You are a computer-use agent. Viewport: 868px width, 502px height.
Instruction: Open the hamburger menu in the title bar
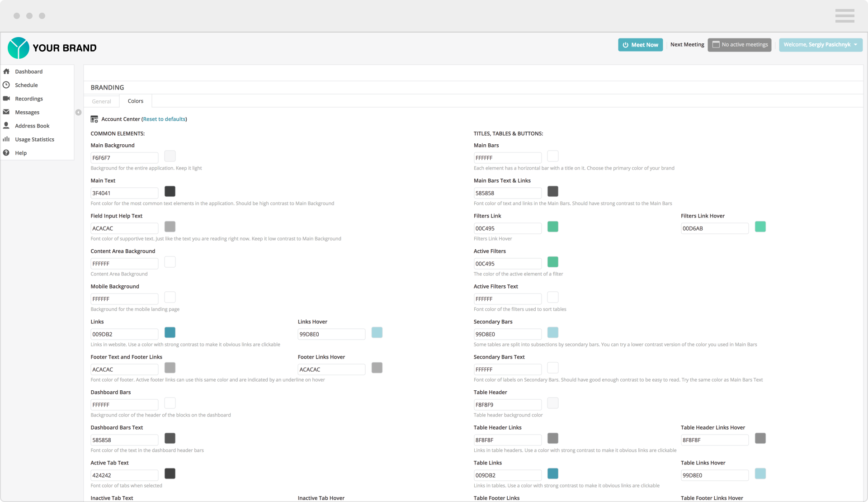coord(844,16)
